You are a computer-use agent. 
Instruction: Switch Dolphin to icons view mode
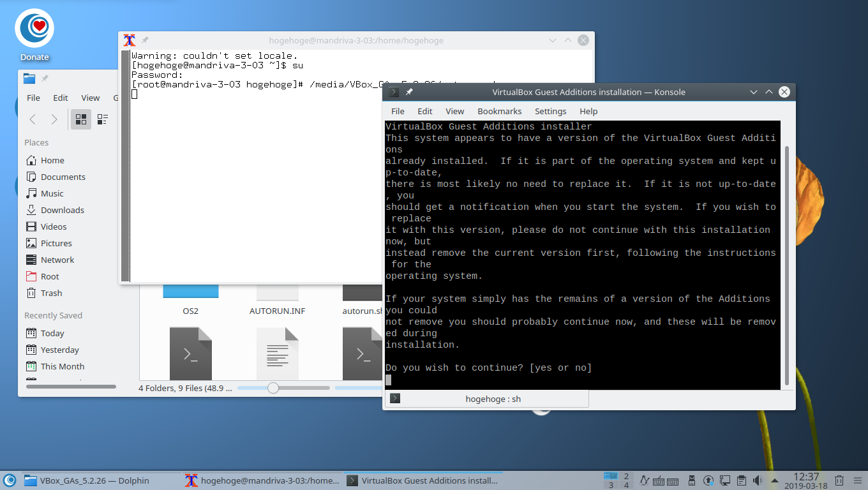81,119
